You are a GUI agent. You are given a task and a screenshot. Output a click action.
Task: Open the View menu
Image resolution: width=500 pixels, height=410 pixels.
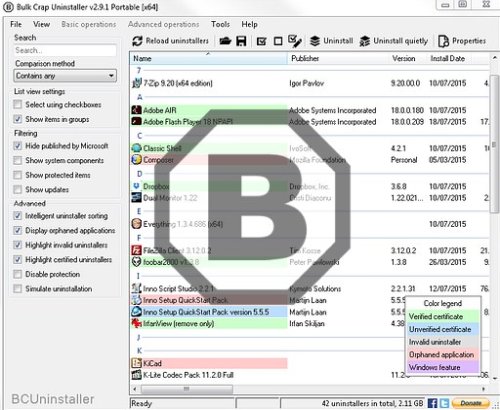pyautogui.click(x=41, y=24)
